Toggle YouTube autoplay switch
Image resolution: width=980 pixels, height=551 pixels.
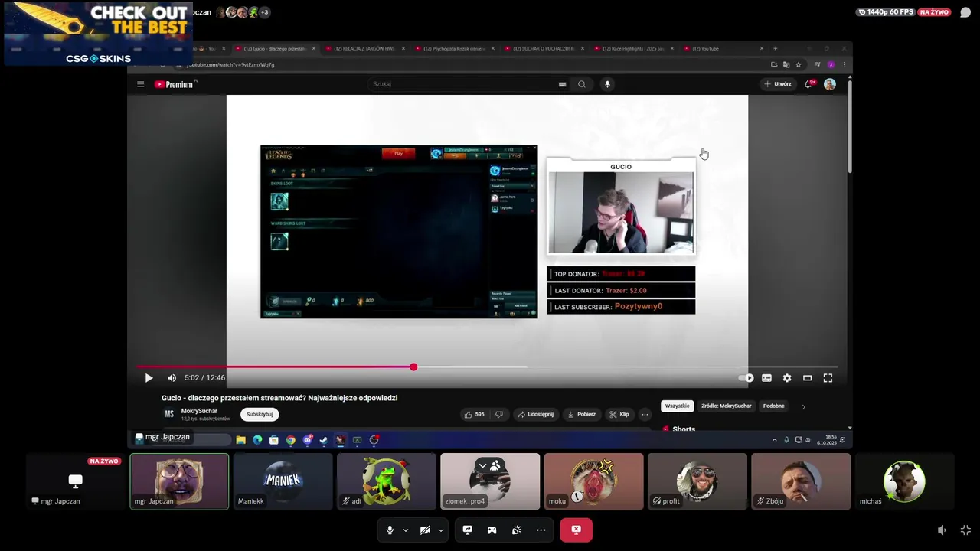tap(746, 378)
